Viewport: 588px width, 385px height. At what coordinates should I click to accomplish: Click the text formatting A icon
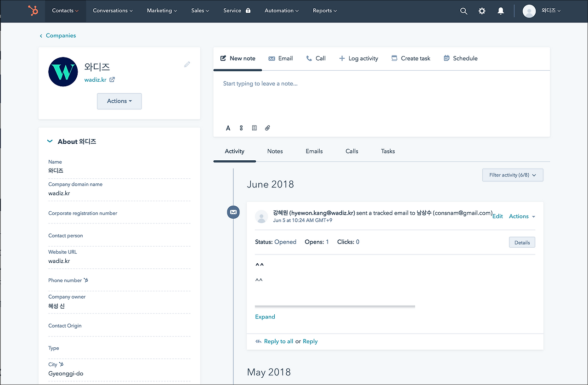click(x=228, y=128)
